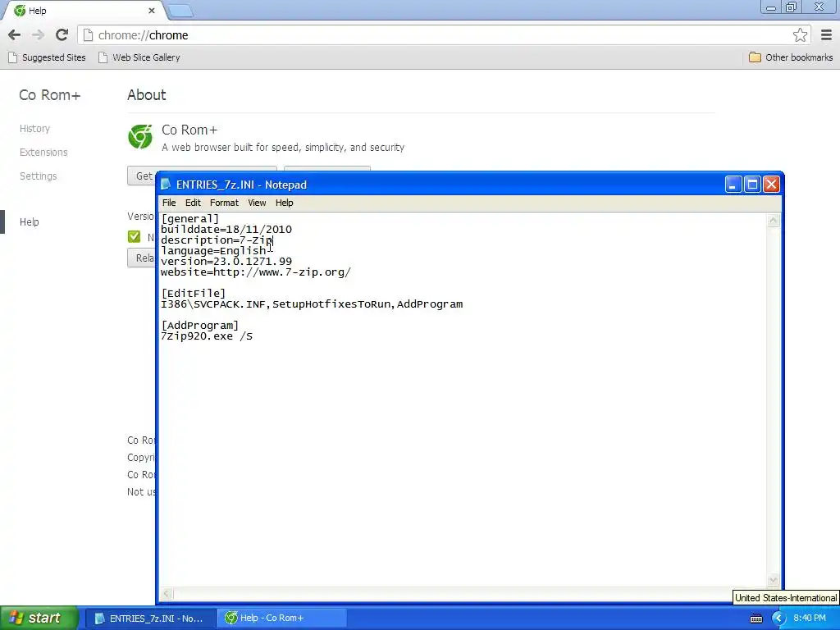Minimize the Notepad window

tap(733, 185)
